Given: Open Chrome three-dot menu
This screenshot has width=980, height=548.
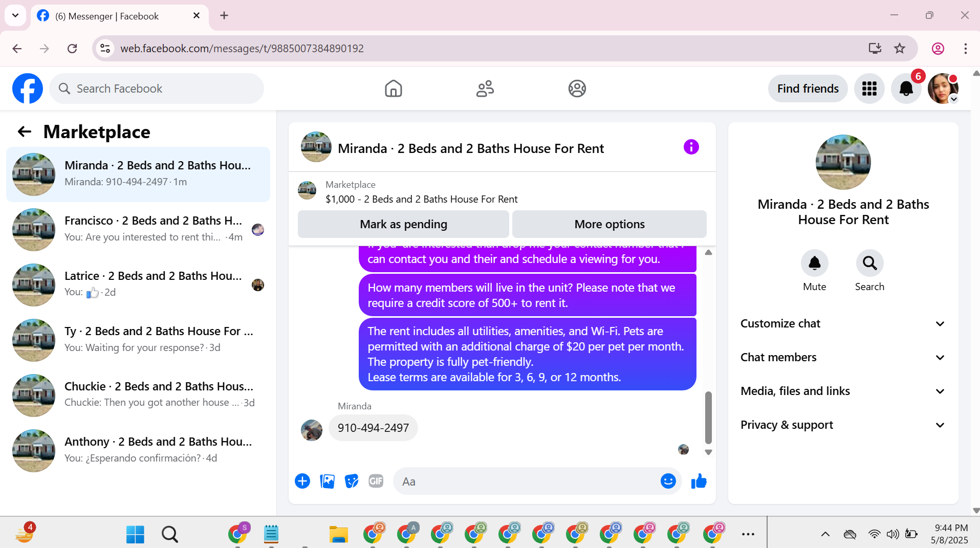Looking at the screenshot, I should point(966,49).
